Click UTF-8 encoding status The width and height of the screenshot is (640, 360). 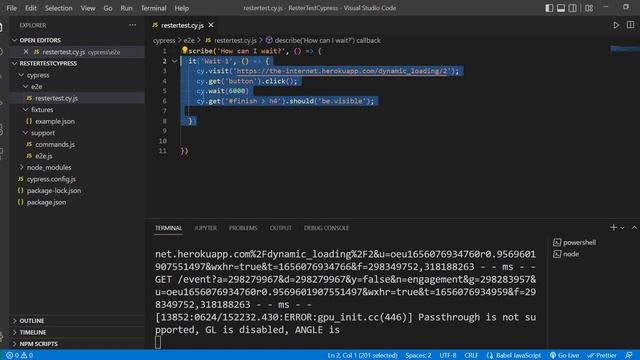click(x=448, y=356)
